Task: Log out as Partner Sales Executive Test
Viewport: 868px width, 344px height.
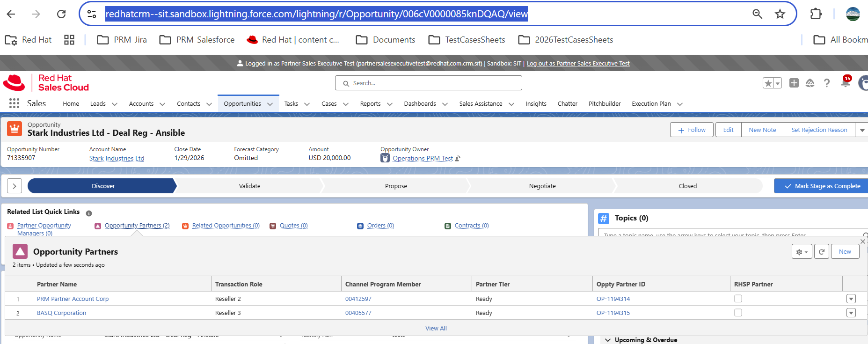Action: click(578, 63)
